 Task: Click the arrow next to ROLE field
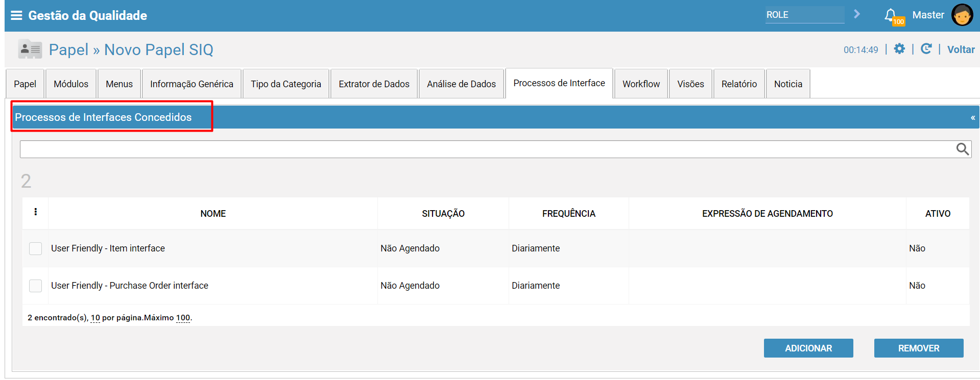click(x=857, y=14)
